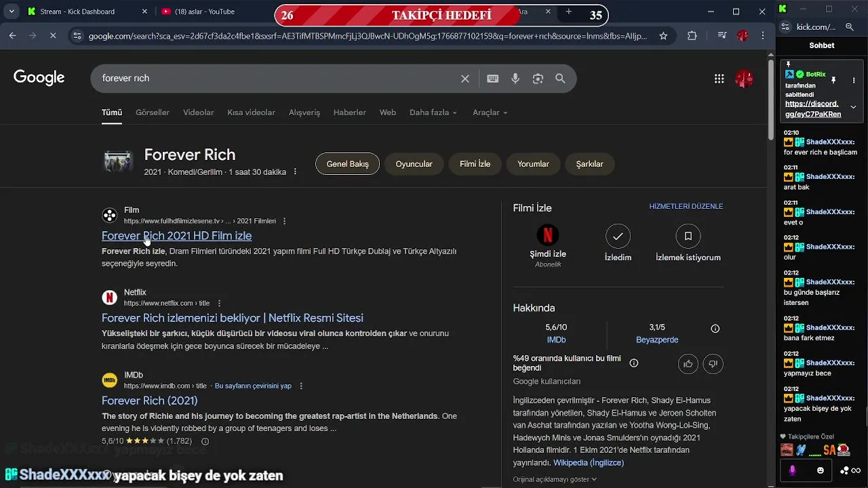Click HİZMETLERİ DÜZENLE link

(x=686, y=206)
